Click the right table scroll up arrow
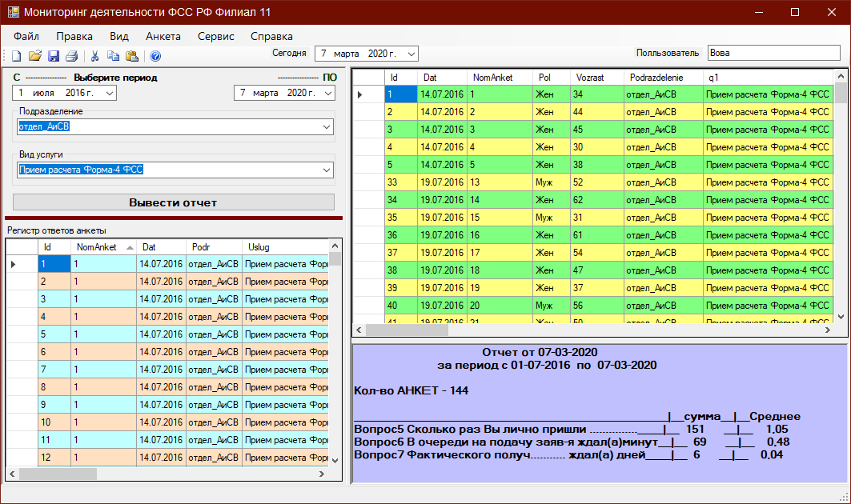This screenshot has height=504, width=851. click(x=840, y=77)
